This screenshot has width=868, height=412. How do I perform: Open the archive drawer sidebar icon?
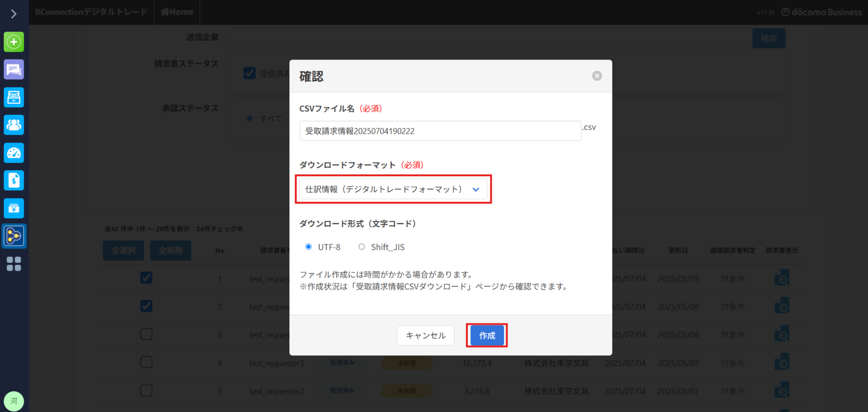tap(14, 97)
